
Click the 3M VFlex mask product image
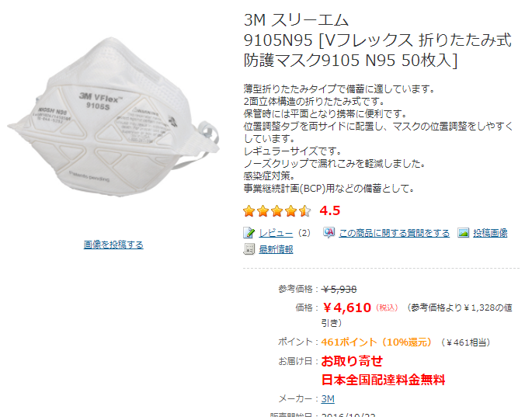(x=113, y=117)
